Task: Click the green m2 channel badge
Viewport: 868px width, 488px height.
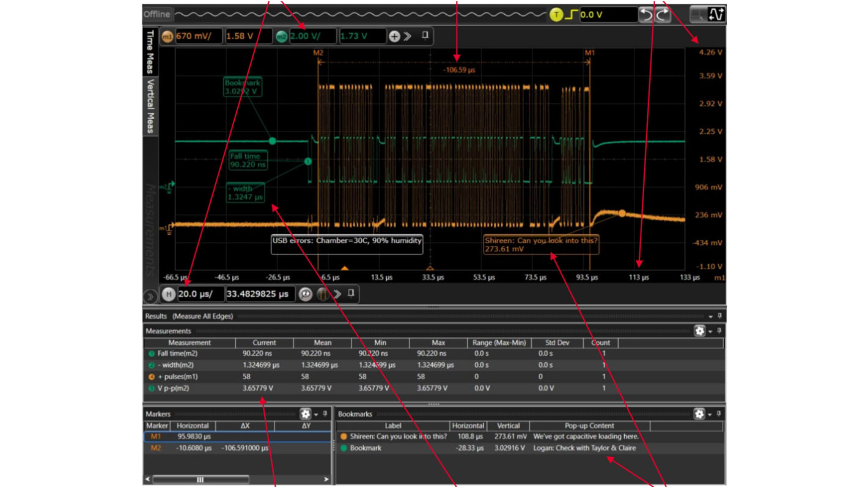Action: point(281,37)
